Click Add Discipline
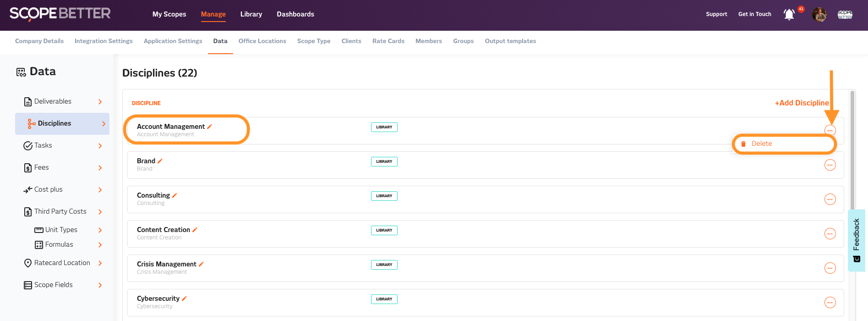Viewport: 868px width, 321px height. [802, 103]
